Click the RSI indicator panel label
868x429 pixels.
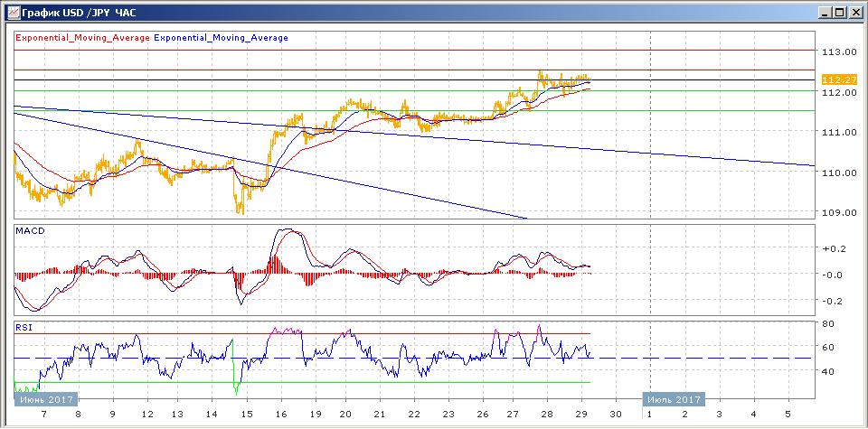(x=24, y=327)
